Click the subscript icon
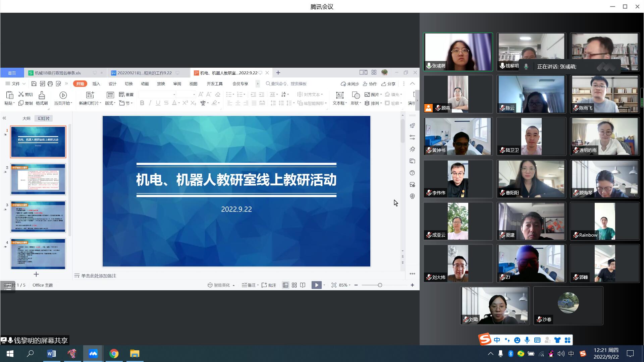This screenshot has height=362, width=644. tap(193, 103)
